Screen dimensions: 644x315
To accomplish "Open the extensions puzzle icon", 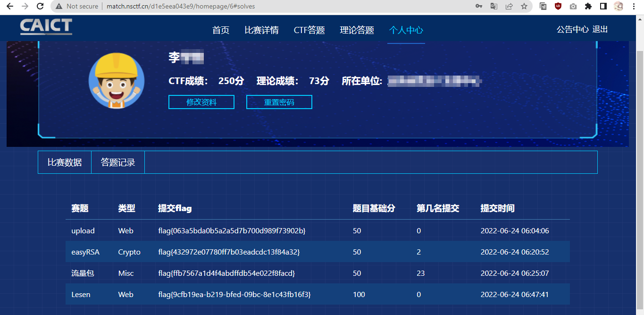I will [588, 6].
